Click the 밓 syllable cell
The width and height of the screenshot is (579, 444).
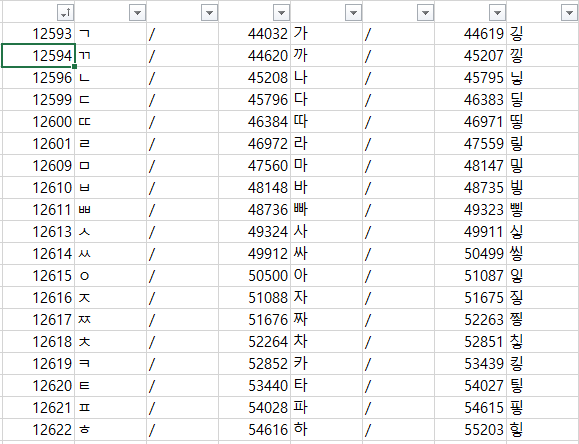(542, 165)
